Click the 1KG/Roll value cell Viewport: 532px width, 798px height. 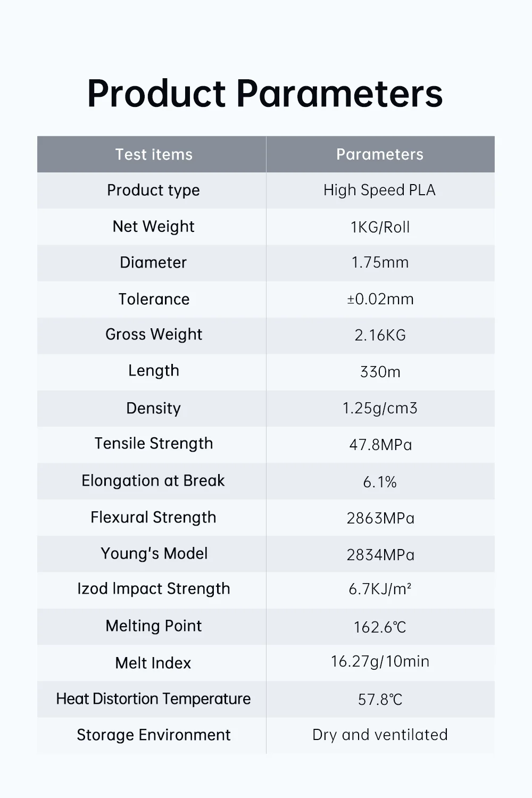pyautogui.click(x=380, y=227)
